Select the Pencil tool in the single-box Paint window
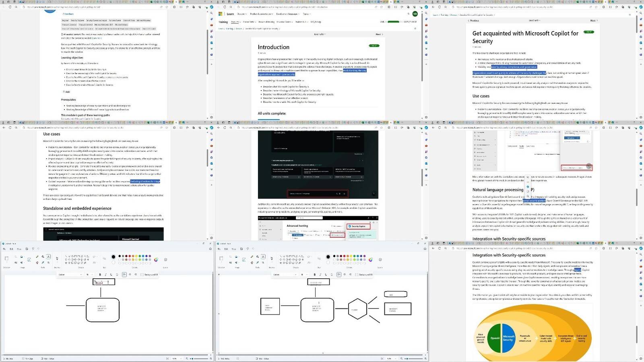Screen dimensions: 644x362 [37, 257]
